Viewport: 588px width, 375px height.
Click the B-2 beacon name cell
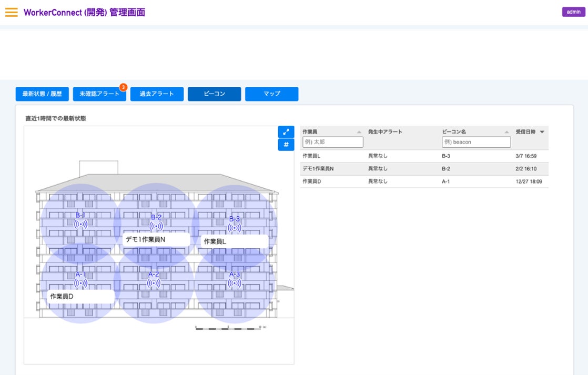(x=446, y=169)
